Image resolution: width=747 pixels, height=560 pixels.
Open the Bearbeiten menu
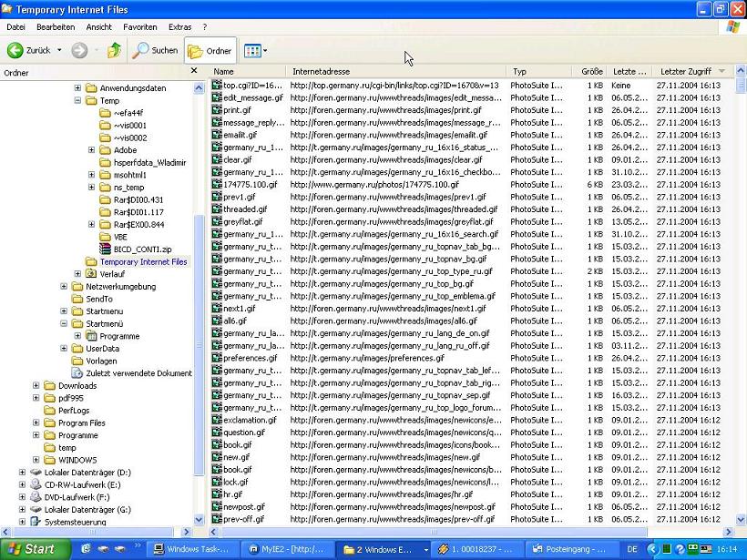(x=56, y=27)
